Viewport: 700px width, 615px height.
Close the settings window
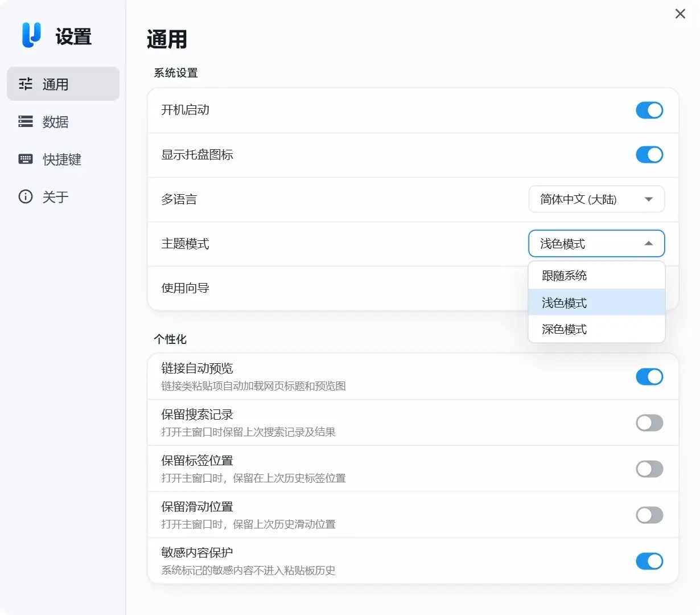(680, 14)
